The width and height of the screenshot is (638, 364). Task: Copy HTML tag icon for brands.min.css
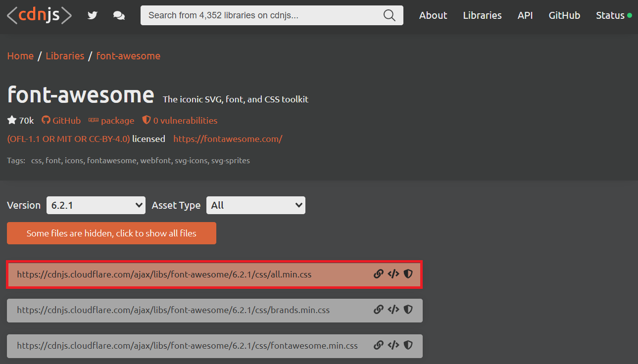click(x=393, y=310)
